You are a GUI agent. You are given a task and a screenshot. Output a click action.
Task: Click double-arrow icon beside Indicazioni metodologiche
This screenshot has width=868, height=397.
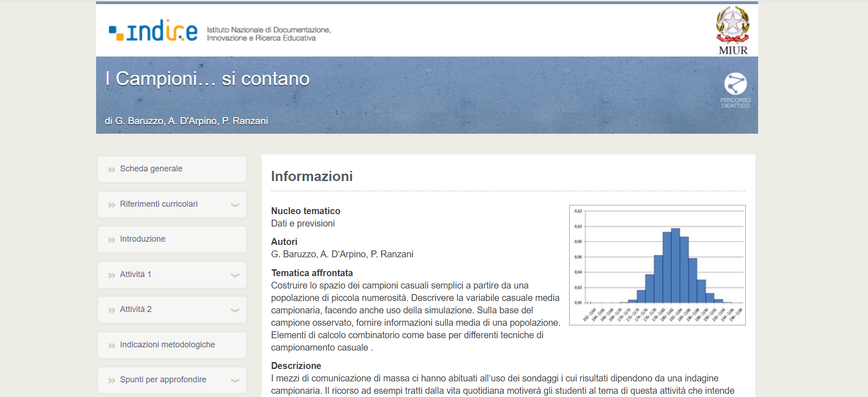coord(111,346)
